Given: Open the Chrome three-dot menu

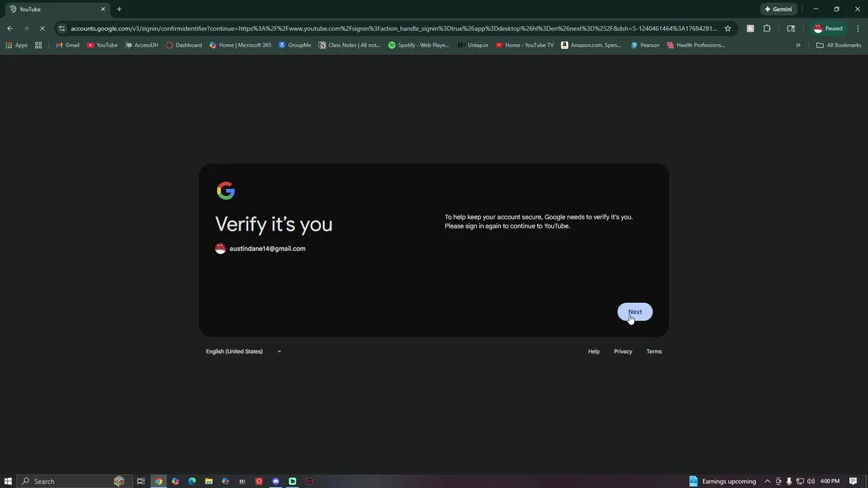Looking at the screenshot, I should coord(857,28).
